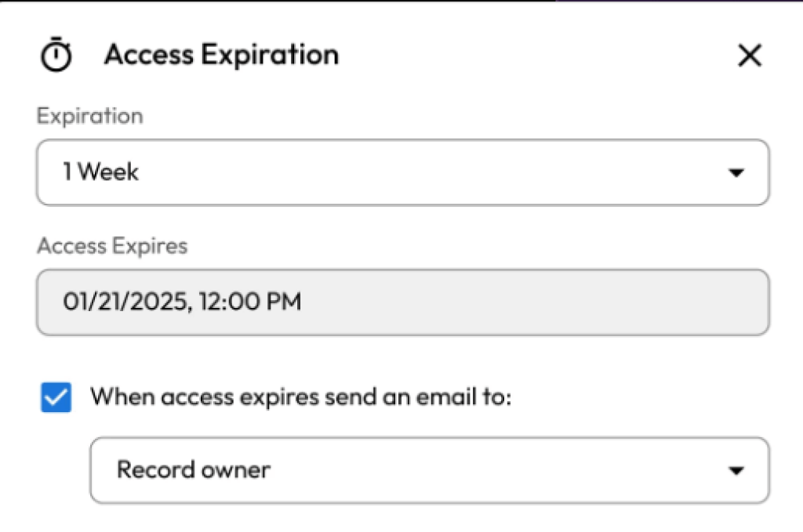Click the "Expiration" field label
The height and width of the screenshot is (532, 803).
89,117
